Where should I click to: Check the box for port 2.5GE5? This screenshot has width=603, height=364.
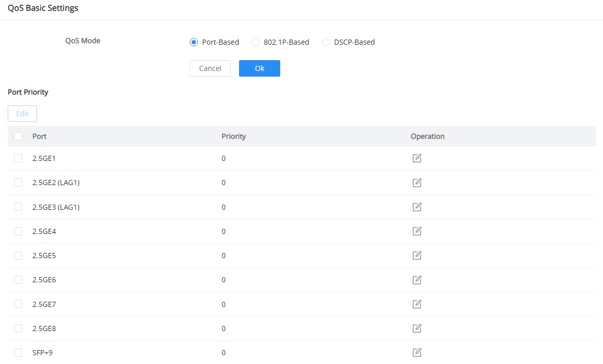point(18,256)
